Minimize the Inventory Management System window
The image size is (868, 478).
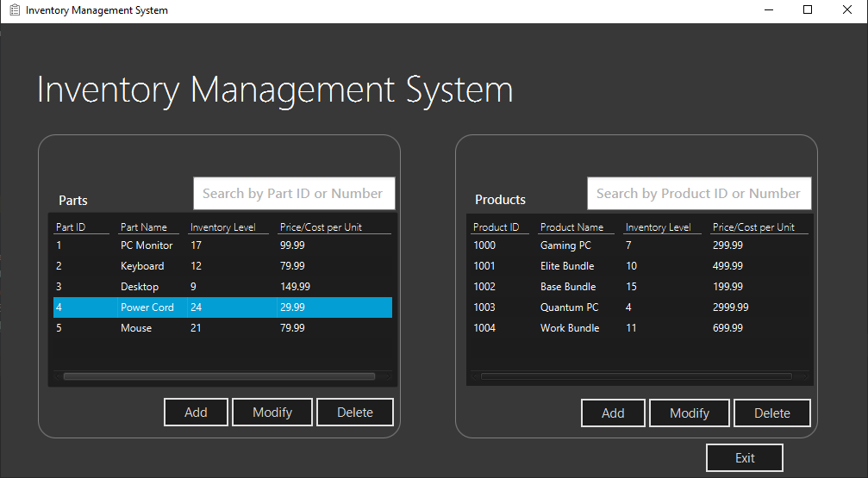tap(768, 10)
